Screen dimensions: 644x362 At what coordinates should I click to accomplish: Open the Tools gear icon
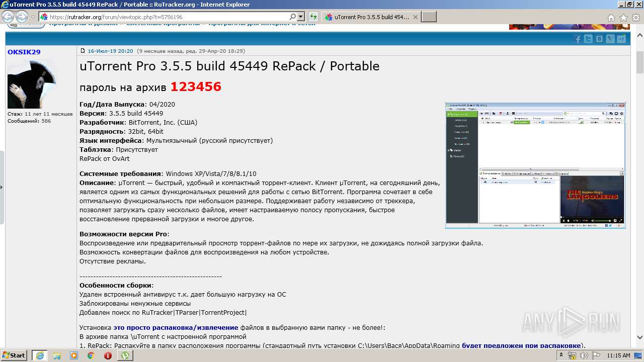[635, 18]
